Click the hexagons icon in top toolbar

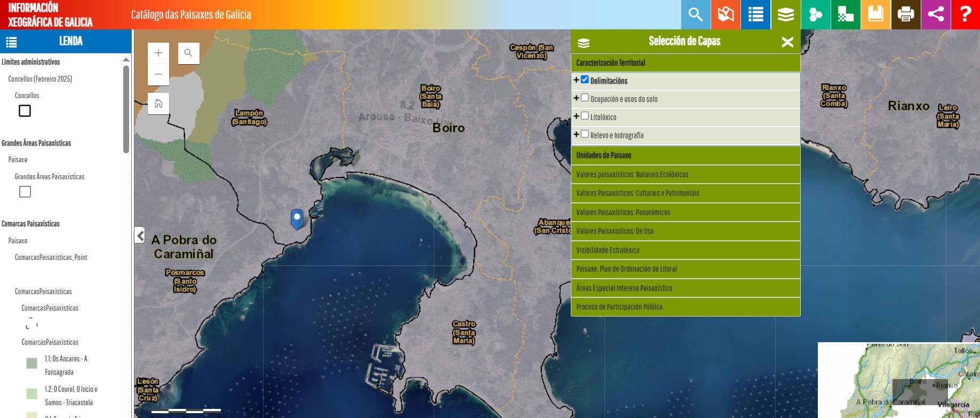tap(816, 14)
